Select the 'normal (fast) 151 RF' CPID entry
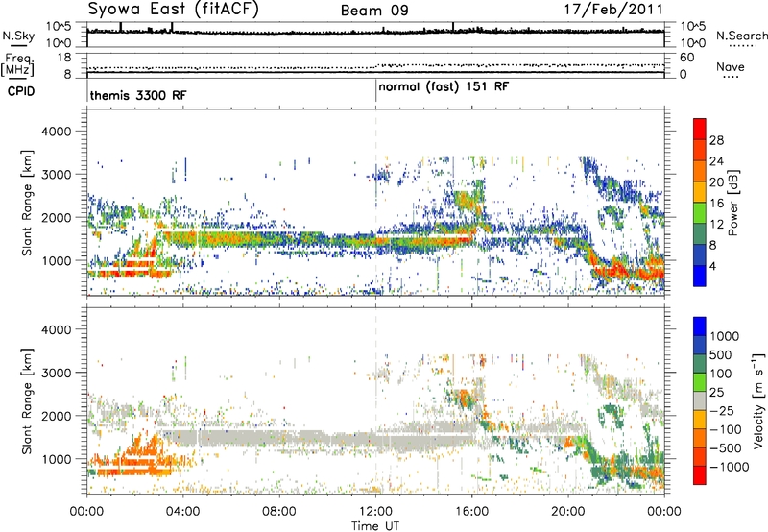The height and width of the screenshot is (532, 768). point(444,87)
